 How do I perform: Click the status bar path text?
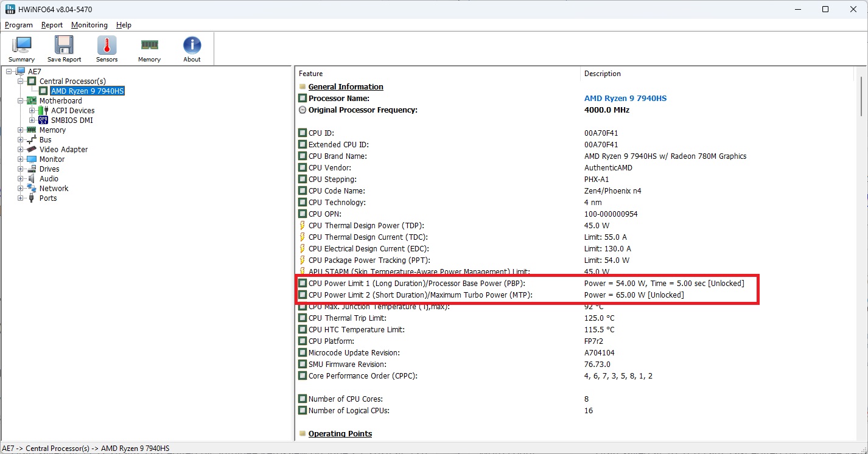pos(86,449)
